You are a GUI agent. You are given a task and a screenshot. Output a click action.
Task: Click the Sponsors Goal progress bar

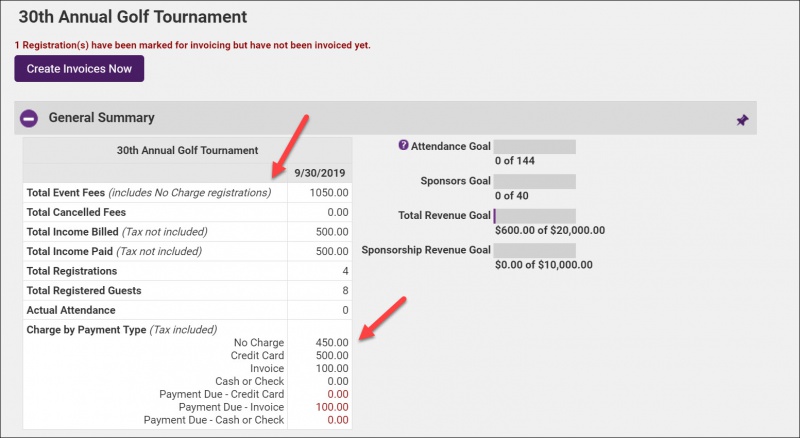[x=535, y=182]
